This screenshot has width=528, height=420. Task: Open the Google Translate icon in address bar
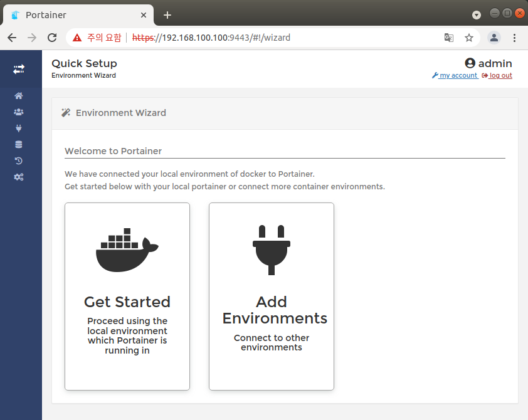[x=449, y=38]
